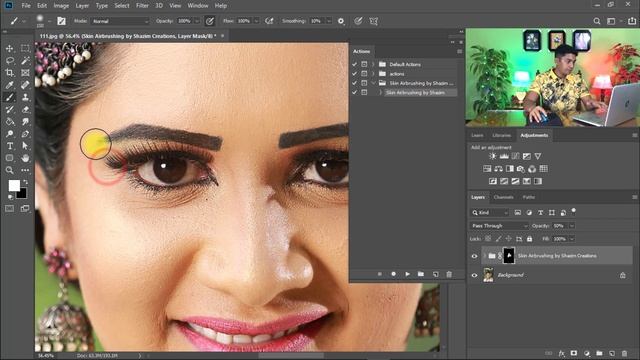Select the Dodge tool

(9, 134)
